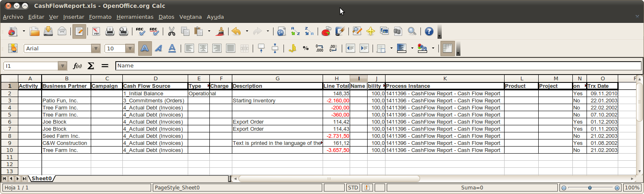This screenshot has width=644, height=194.
Task: Open Styles and Formatting icon
Action: (12, 48)
